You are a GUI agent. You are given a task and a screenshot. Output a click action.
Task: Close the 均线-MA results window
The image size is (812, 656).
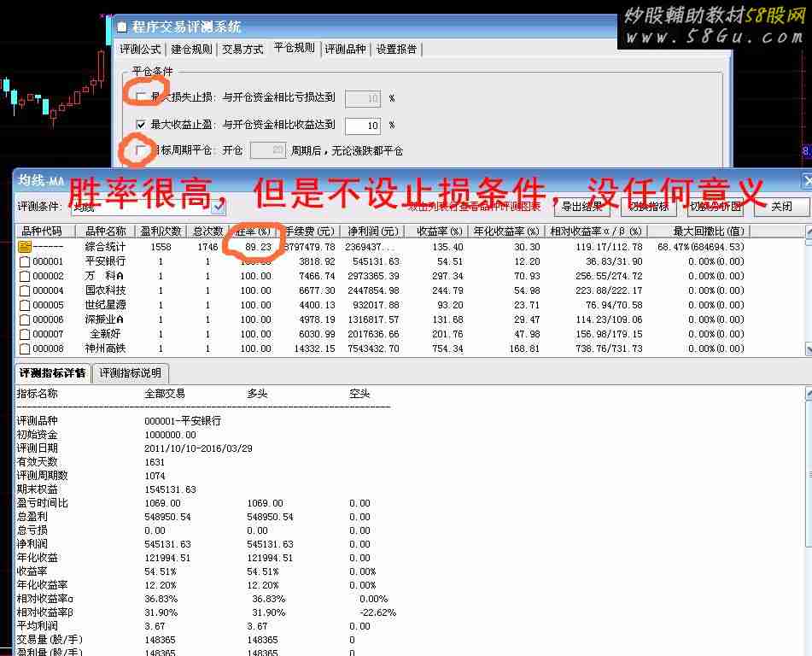coord(807,181)
